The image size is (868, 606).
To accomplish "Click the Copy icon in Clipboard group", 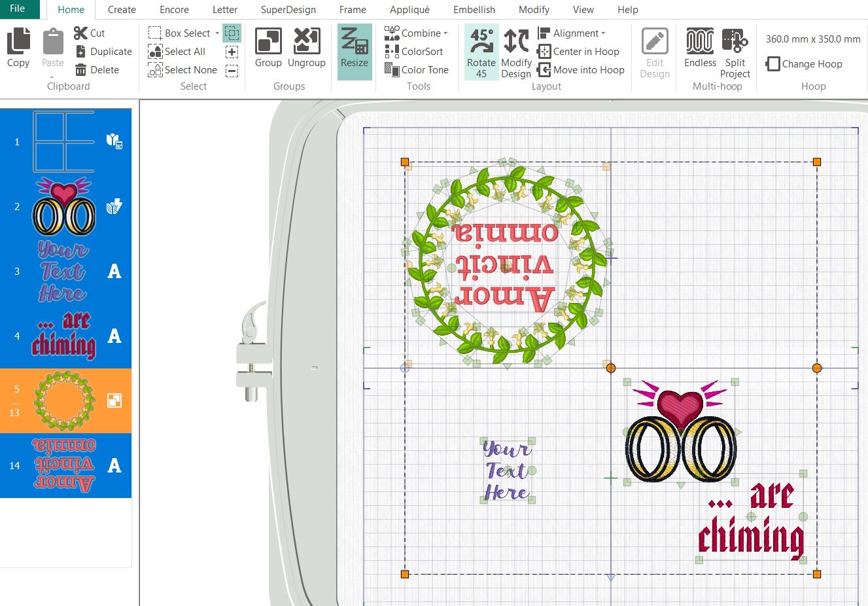I will pos(18,48).
